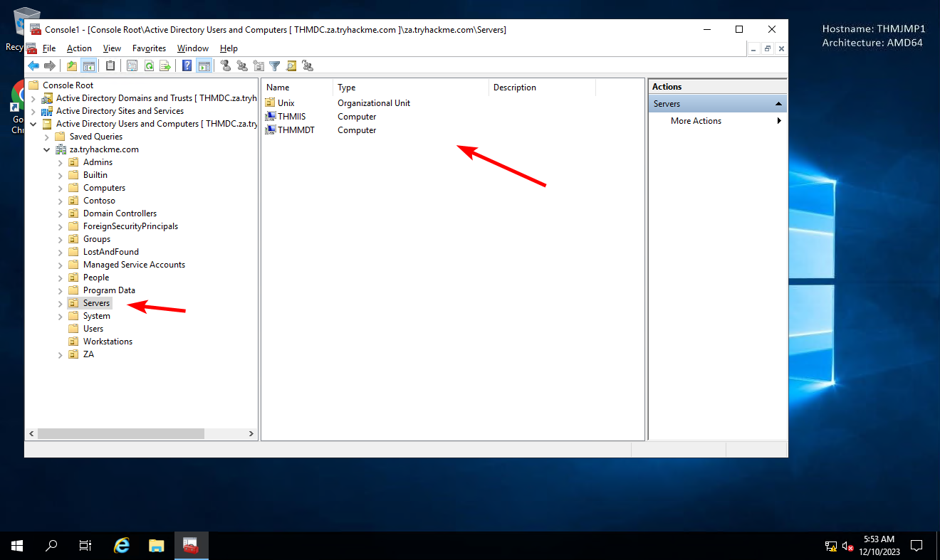Select ForeignSecurityPrincipals in tree

point(130,226)
